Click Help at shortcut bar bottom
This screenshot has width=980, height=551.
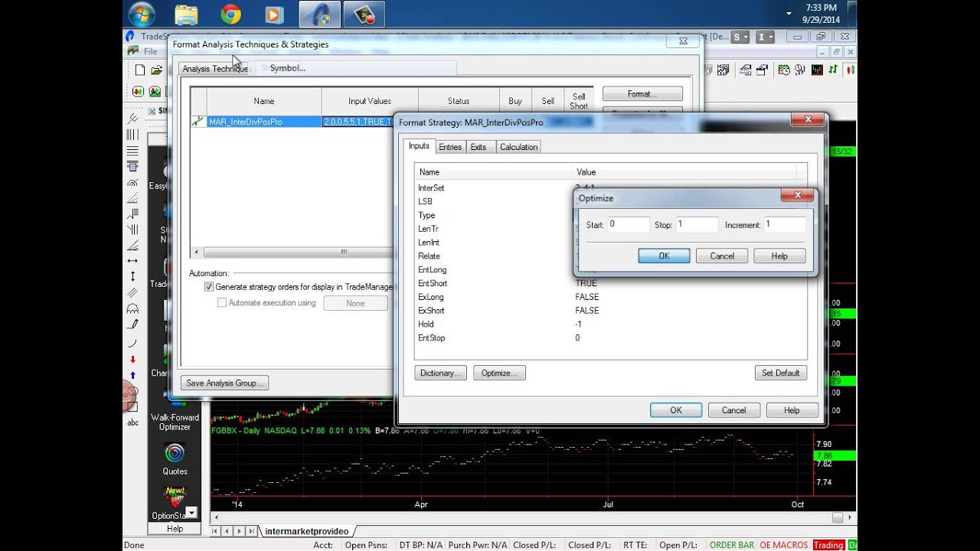click(175, 529)
